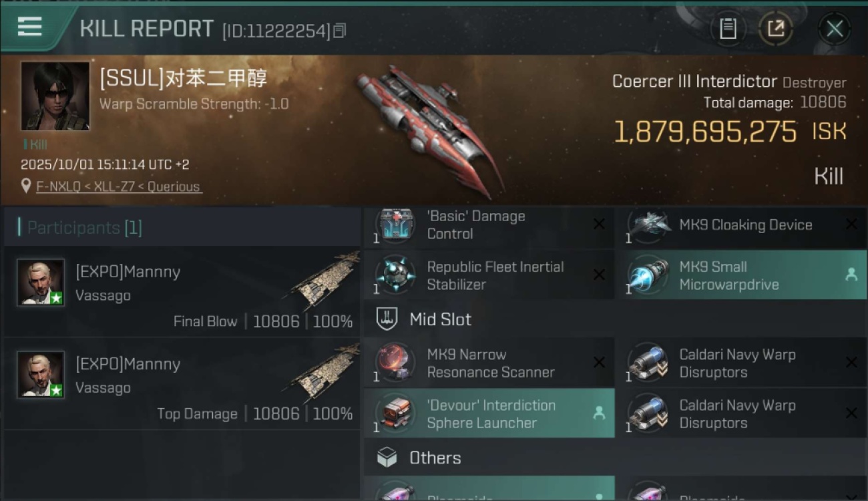This screenshot has width=868, height=501.
Task: Expand the Participants [1] panel header
Action: [182, 228]
